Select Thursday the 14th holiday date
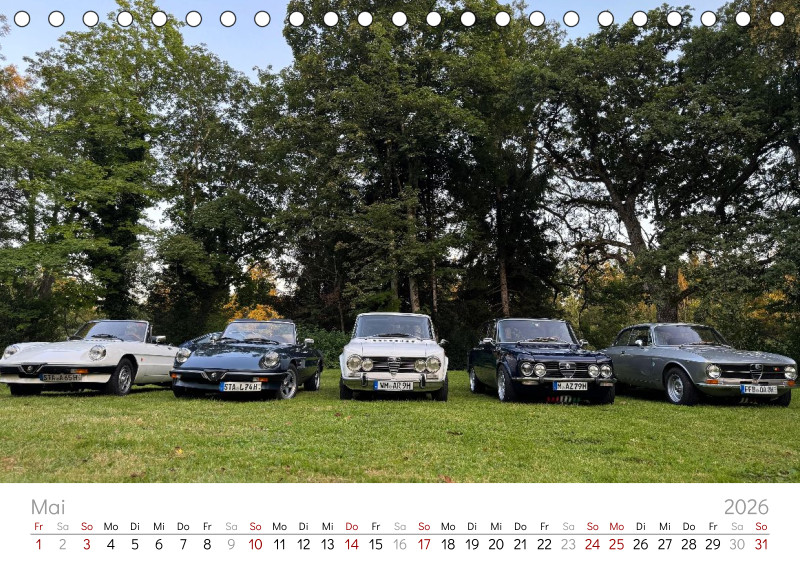This screenshot has width=800, height=563. coord(351,545)
